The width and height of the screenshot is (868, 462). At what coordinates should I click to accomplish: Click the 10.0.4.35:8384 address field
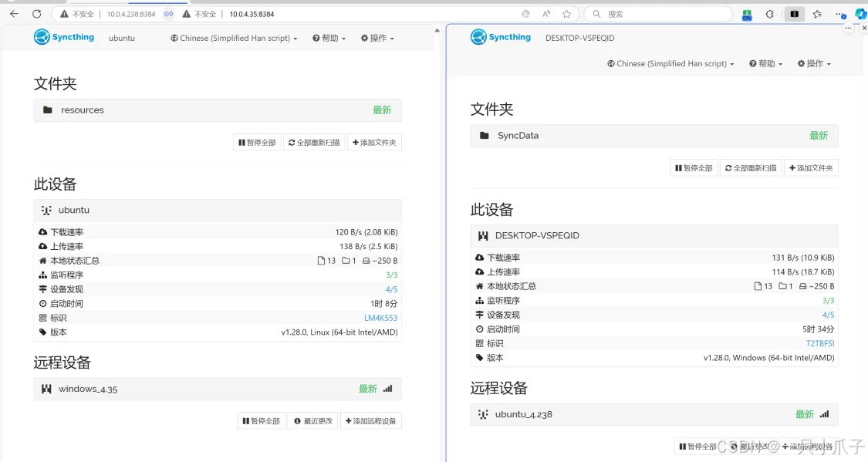[252, 14]
